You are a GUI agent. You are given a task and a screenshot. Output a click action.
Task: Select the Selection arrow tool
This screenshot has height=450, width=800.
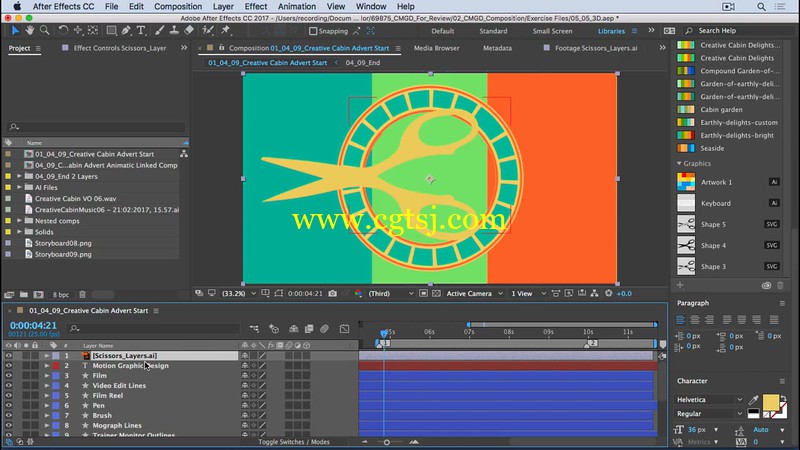click(15, 31)
